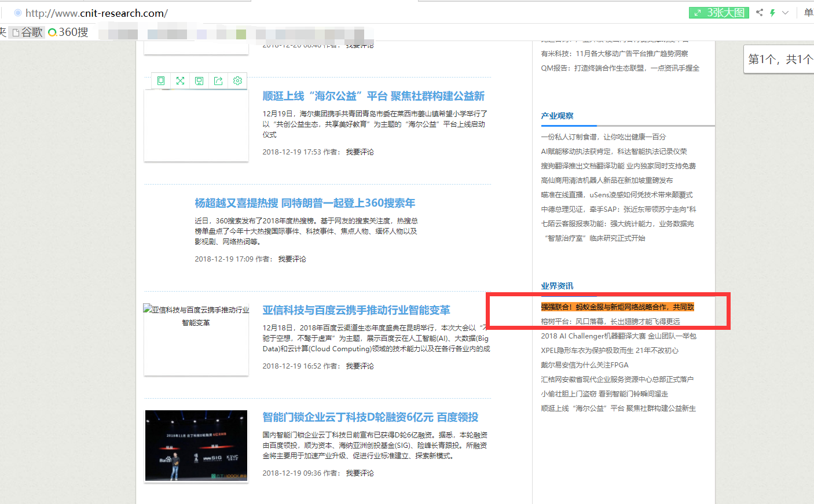Image resolution: width=814 pixels, height=504 pixels.
Task: Open headline 智能门锁企业云丁科技D轮融资6亿元 百度领投
Action: tap(371, 417)
